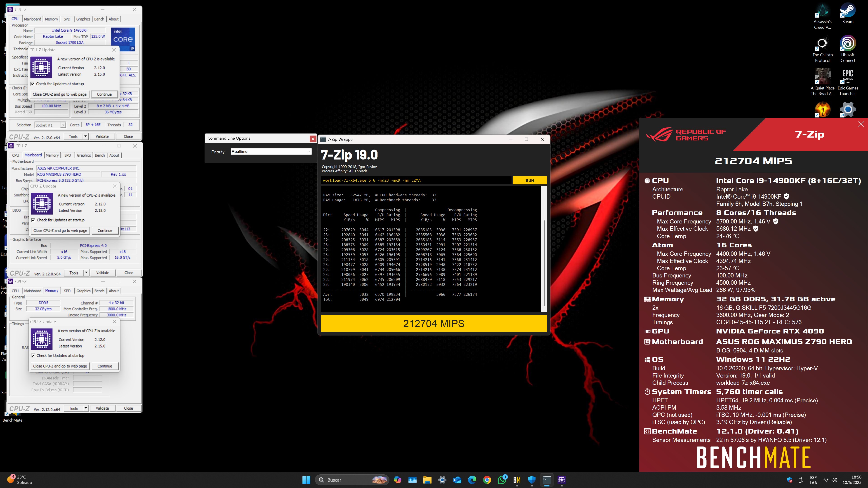This screenshot has width=868, height=488.
Task: Click Tools button in top CPU-Z window
Action: click(73, 136)
